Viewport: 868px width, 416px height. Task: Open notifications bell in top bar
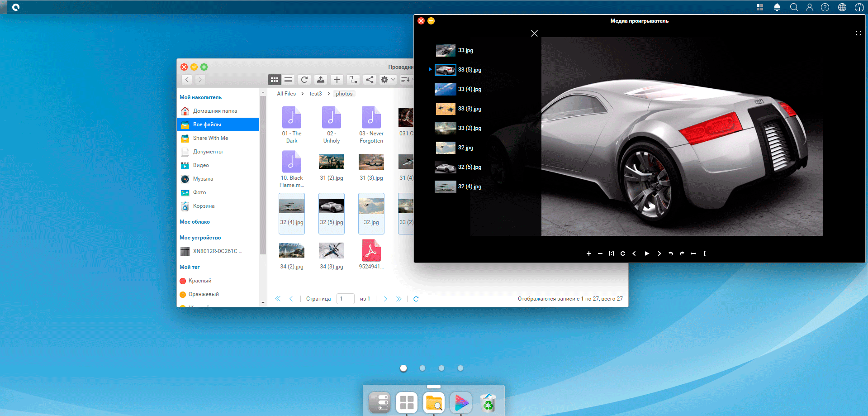point(777,7)
